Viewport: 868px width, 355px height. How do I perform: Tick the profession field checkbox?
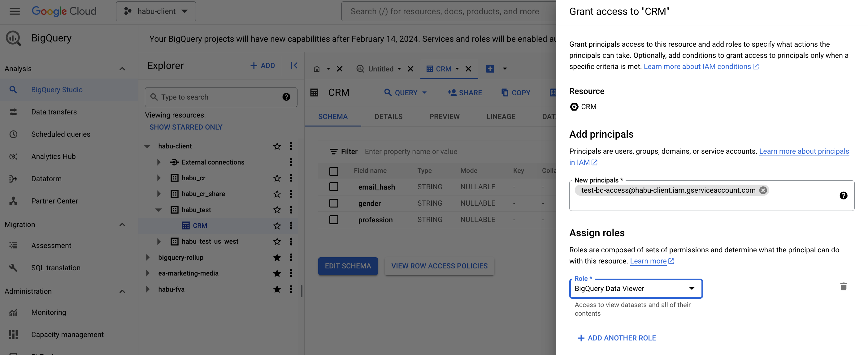point(333,220)
